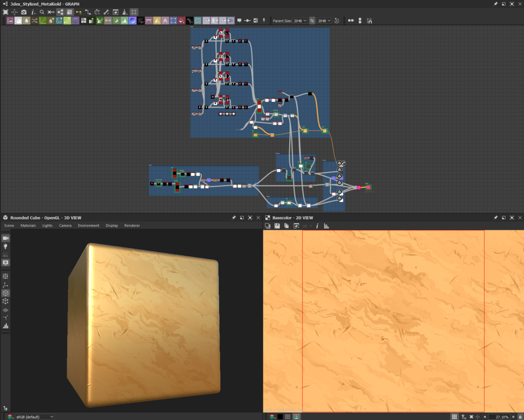
Task: Add a comment with speech bubble icon
Action: (x=239, y=21)
